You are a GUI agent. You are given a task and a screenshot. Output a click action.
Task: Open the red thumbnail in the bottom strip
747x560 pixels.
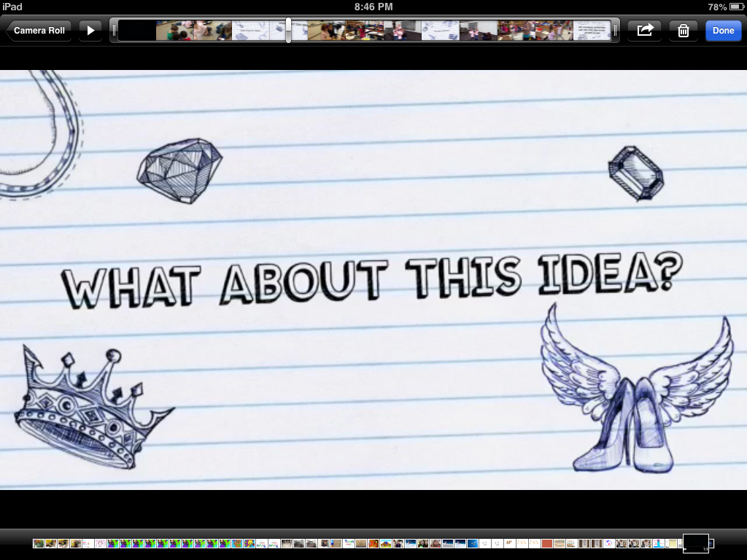tap(547, 543)
